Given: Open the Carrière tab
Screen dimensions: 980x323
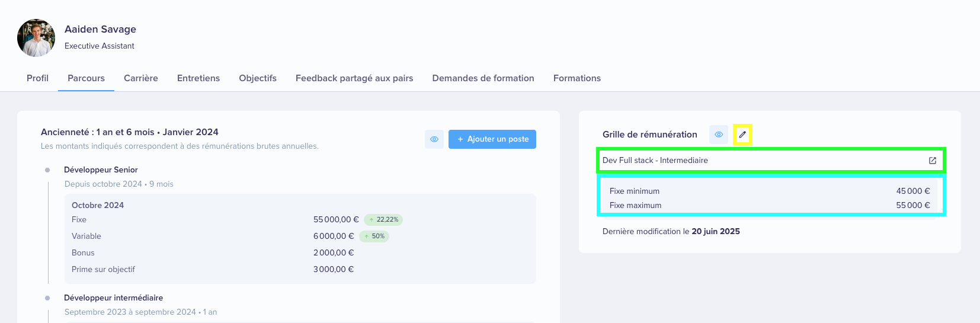Looking at the screenshot, I should tap(141, 78).
